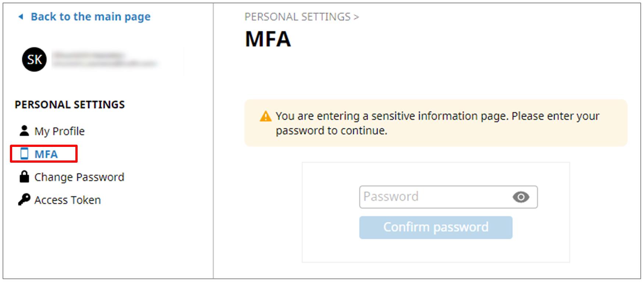This screenshot has height=282, width=644.
Task: Click the back arrow triangle icon
Action: click(21, 17)
